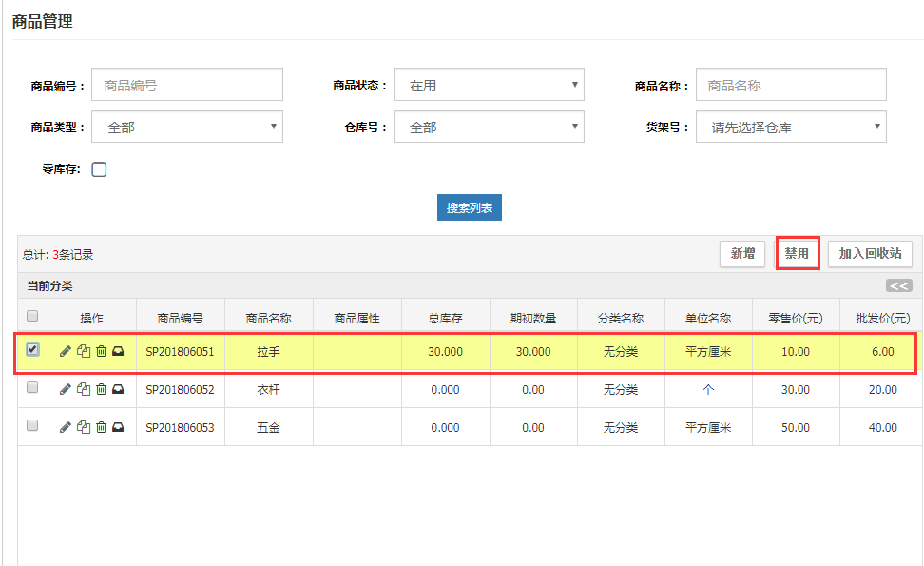Edit product SP201806053 with the pencil icon
Viewport: 924px width, 566px height.
pyautogui.click(x=65, y=427)
